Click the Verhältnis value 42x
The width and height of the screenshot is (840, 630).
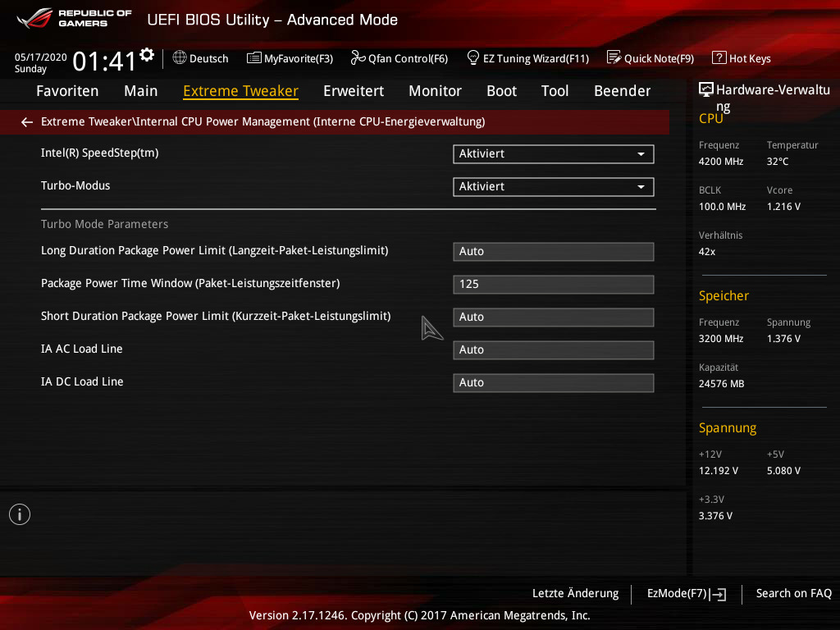[x=707, y=252]
